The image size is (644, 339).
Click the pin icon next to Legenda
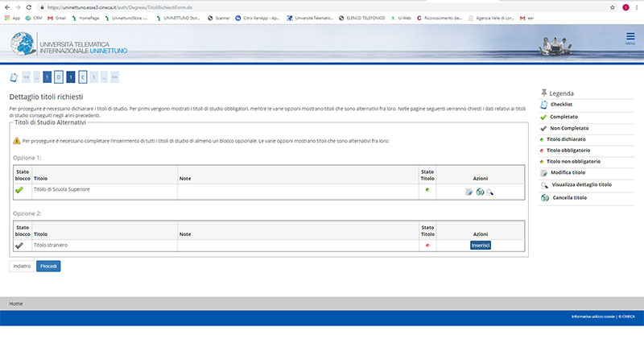(544, 93)
